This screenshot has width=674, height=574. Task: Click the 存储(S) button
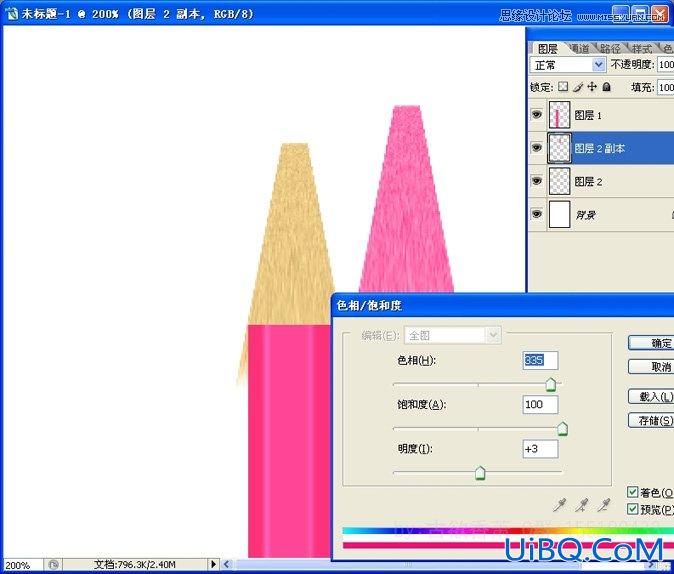tap(651, 420)
